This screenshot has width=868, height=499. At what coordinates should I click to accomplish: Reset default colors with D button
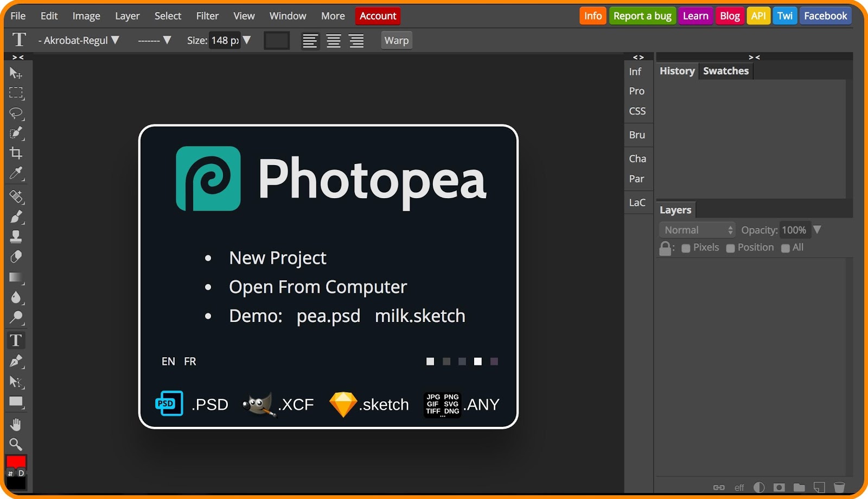click(21, 473)
